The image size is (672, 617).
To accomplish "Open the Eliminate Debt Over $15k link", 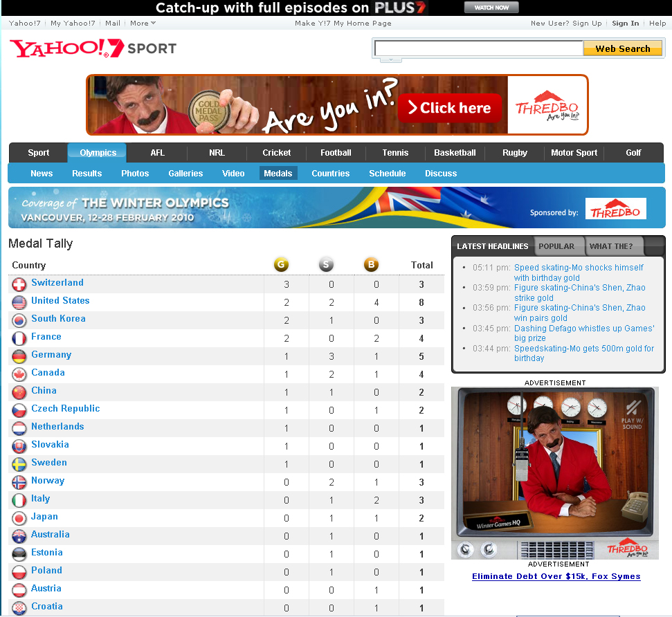I will pyautogui.click(x=556, y=576).
